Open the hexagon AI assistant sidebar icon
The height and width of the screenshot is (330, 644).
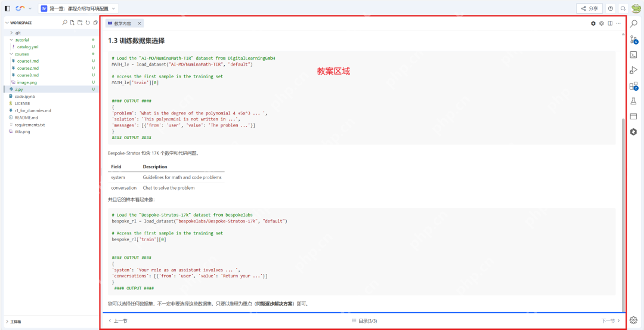coord(634,132)
